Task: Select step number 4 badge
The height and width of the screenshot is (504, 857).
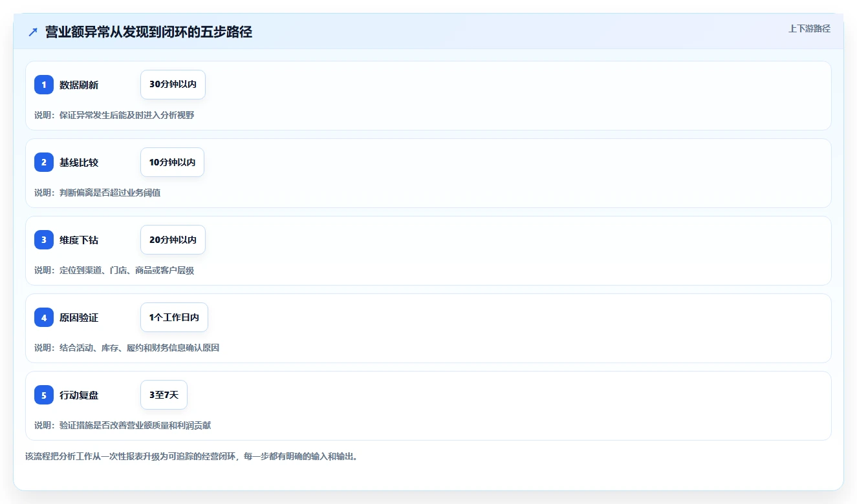Action: pyautogui.click(x=44, y=317)
